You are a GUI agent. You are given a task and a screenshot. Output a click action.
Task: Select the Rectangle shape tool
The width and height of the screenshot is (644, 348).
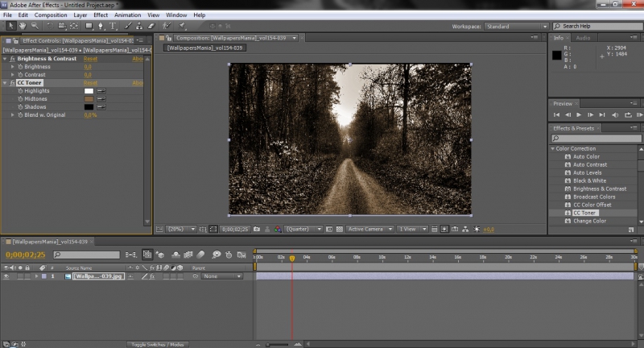coord(88,26)
